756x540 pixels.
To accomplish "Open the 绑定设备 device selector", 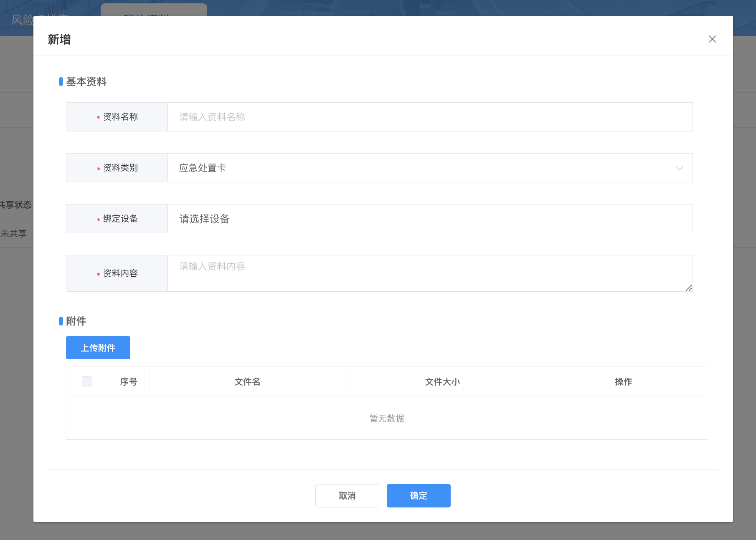I will [x=429, y=219].
